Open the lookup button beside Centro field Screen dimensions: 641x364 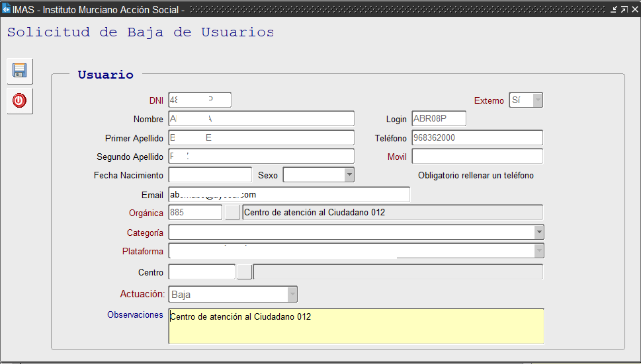pyautogui.click(x=245, y=272)
